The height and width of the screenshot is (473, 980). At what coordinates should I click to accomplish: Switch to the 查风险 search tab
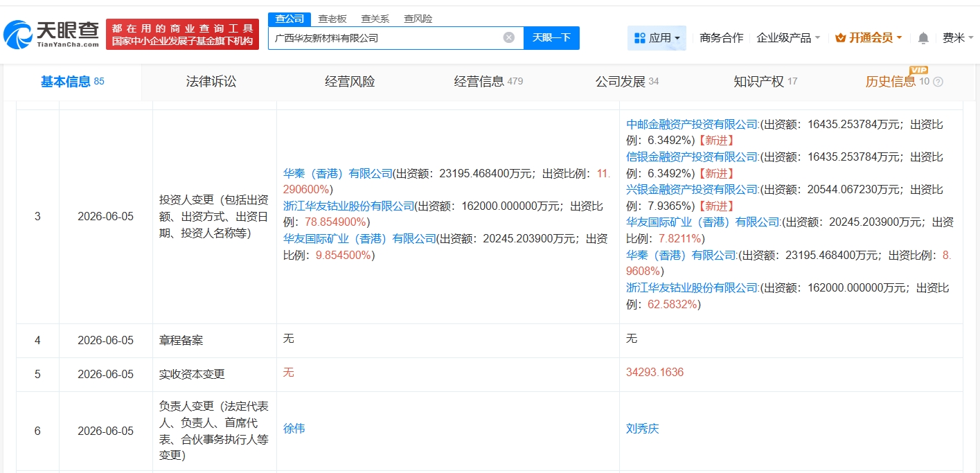[418, 19]
